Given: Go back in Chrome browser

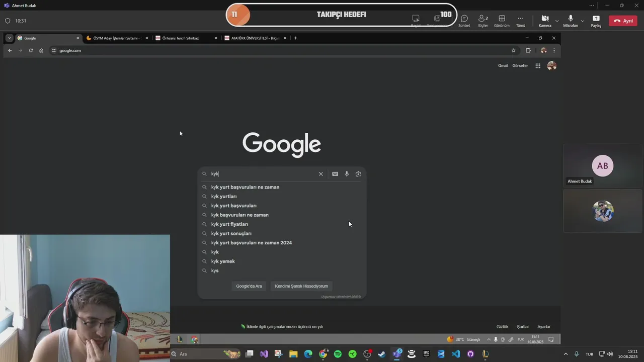Looking at the screenshot, I should [10, 50].
